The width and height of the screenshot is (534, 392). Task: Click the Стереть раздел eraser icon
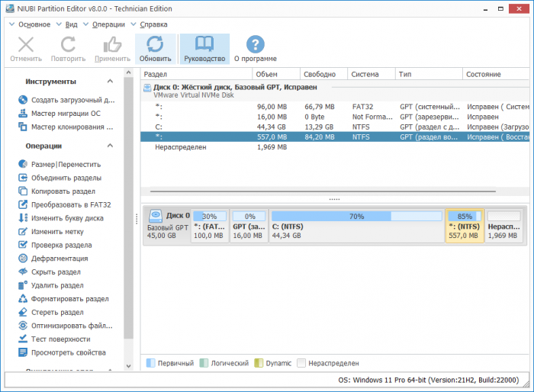(x=23, y=313)
